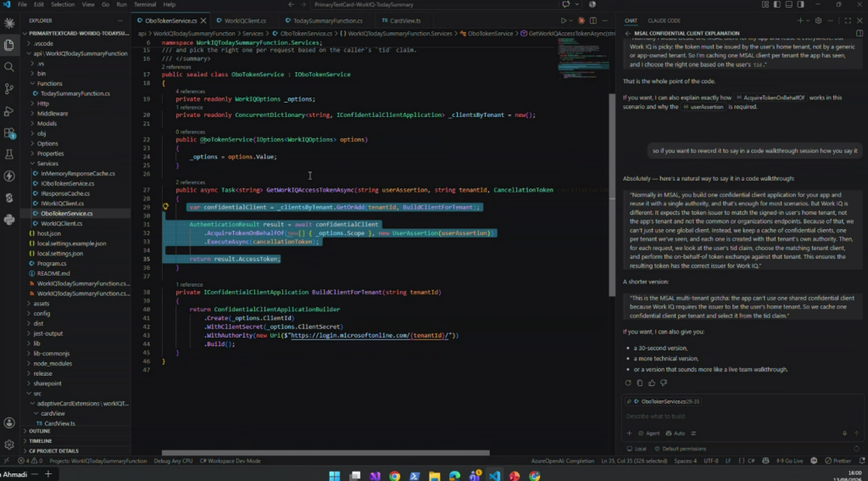Open the Terminal menu
This screenshot has height=481, width=868.
click(x=144, y=4)
